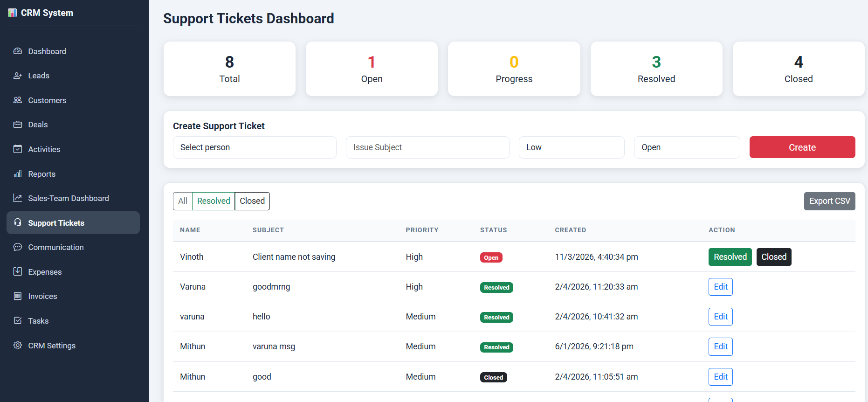
Task: Click the SUBJECT column header
Action: 268,230
